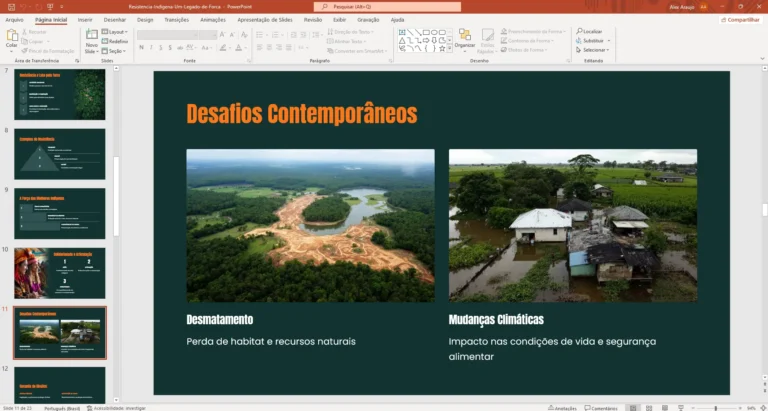
Task: Switch to slide sorter view in status bar
Action: [649, 408]
